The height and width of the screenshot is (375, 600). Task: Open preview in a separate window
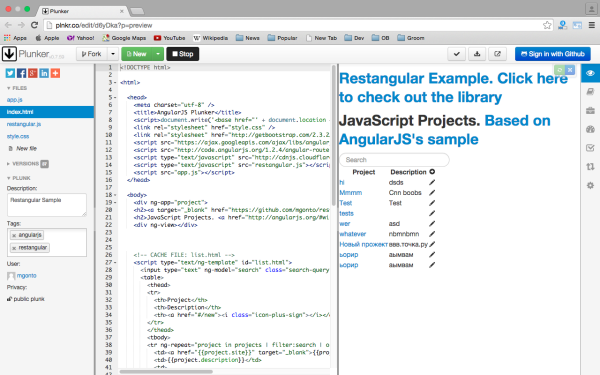(x=497, y=54)
